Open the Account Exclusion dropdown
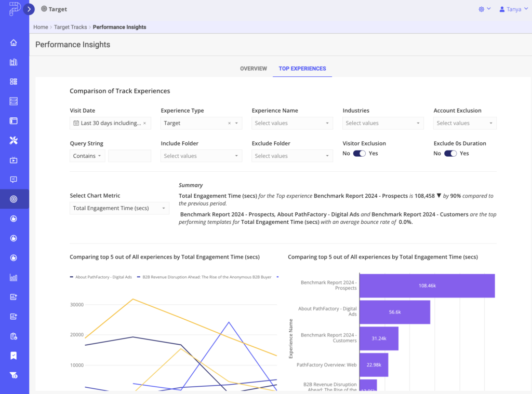532x394 pixels. pos(465,123)
